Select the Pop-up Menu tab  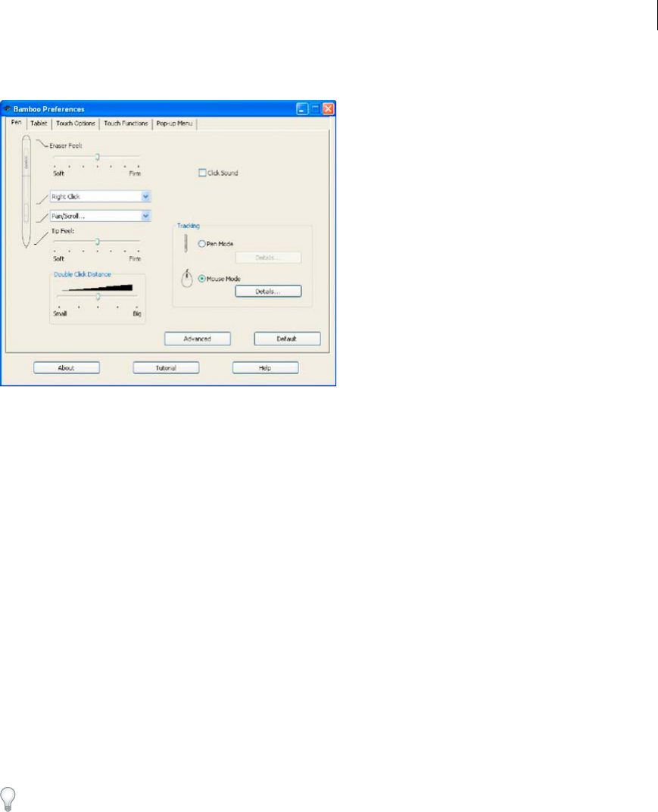[x=174, y=123]
